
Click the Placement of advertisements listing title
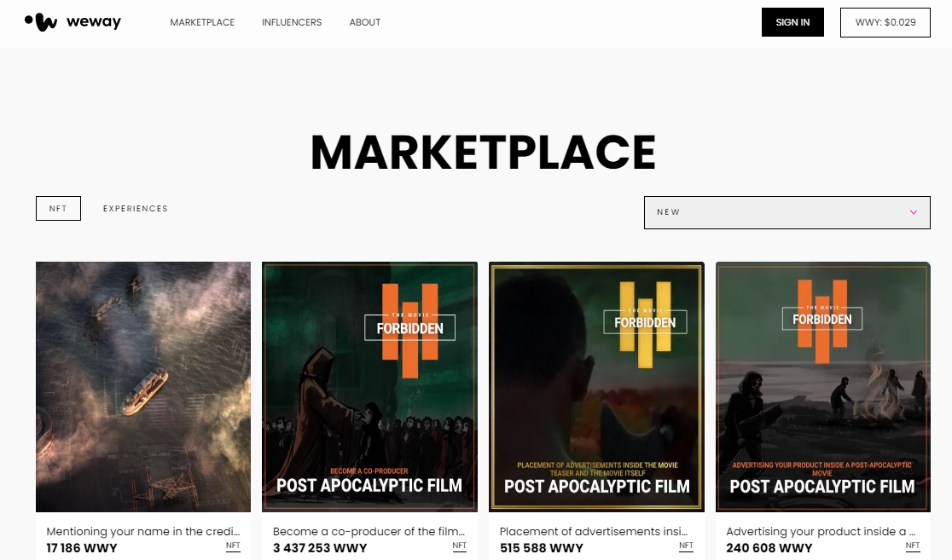click(594, 532)
